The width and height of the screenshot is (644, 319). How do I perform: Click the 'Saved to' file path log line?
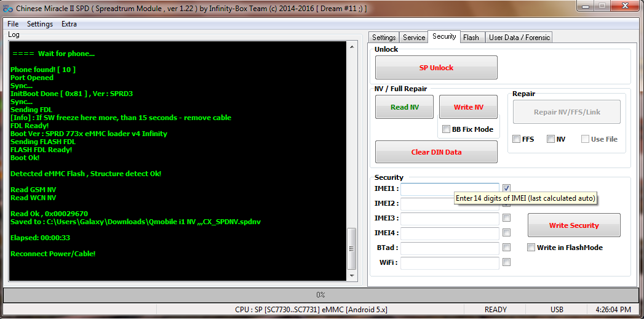coord(135,222)
